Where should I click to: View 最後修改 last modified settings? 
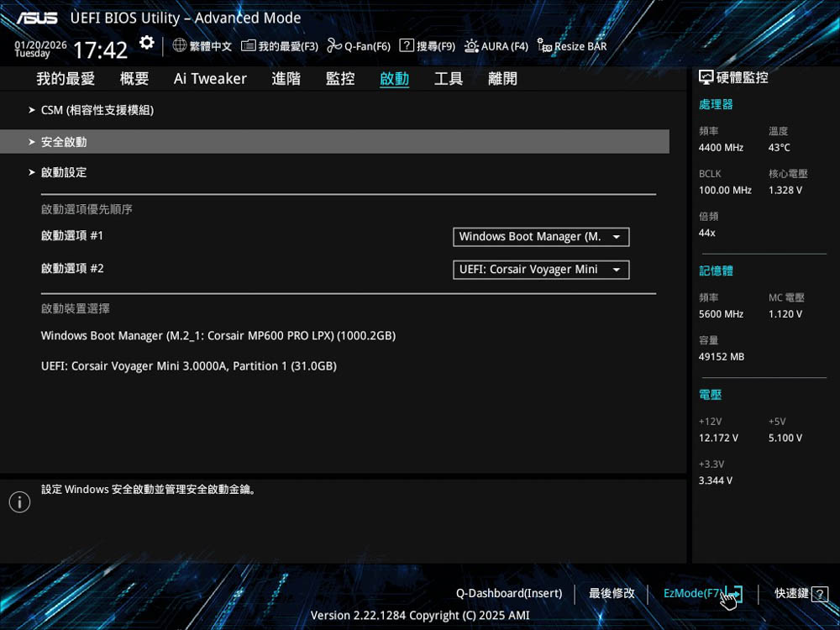point(612,594)
